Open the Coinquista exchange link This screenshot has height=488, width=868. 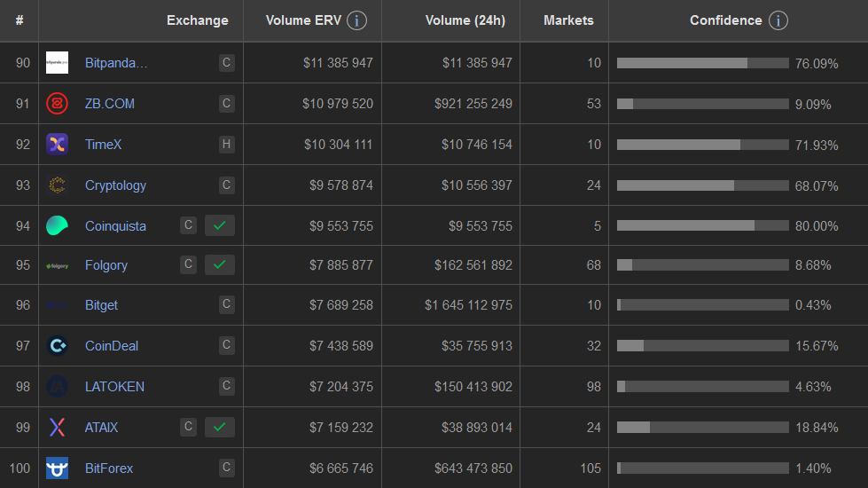click(115, 226)
